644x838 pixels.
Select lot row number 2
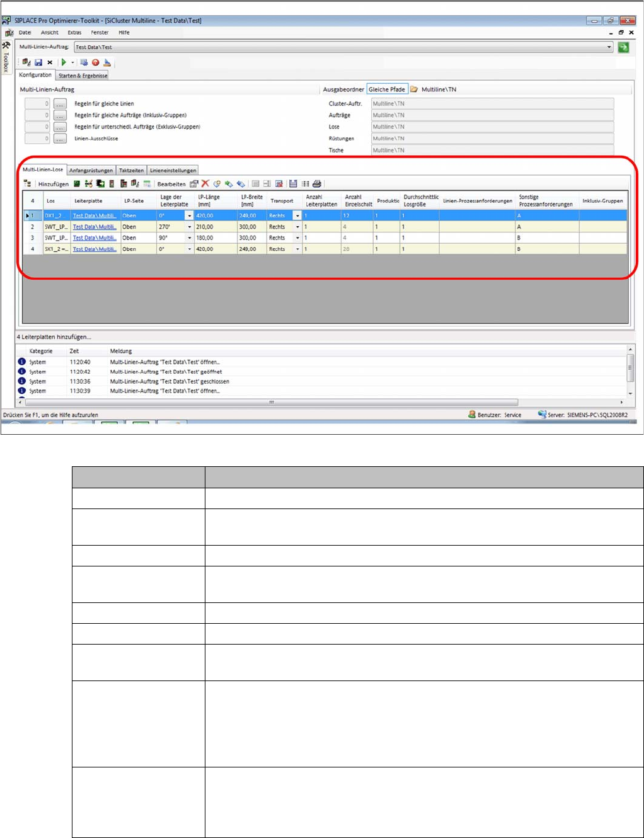coord(33,227)
